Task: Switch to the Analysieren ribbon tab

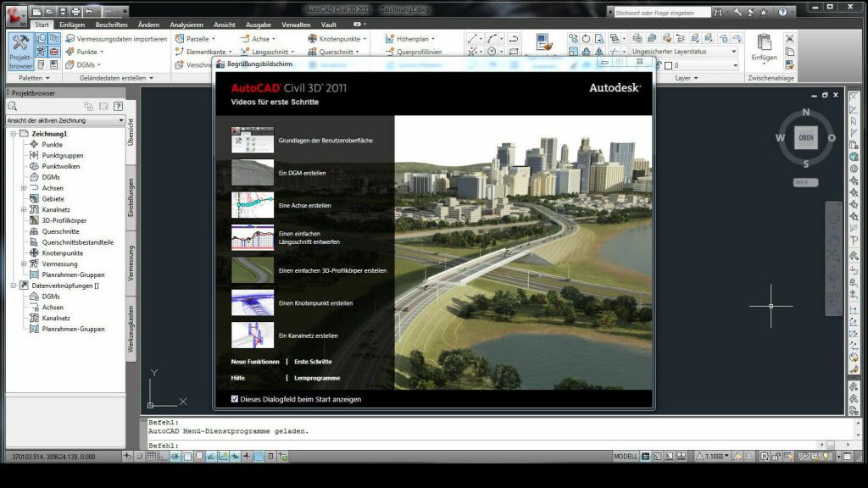Action: (186, 25)
